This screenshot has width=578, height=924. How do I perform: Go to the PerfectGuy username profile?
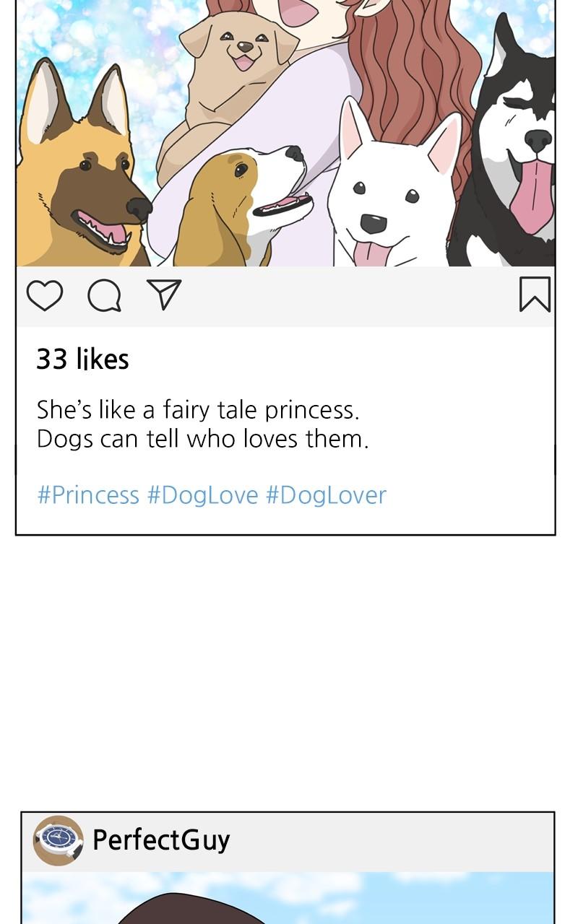[161, 840]
